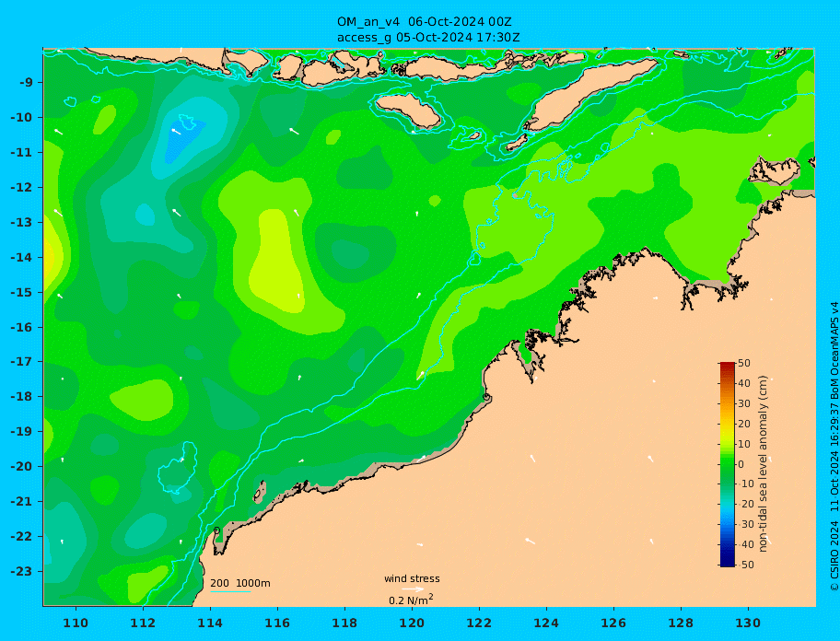Viewport: 840px width, 641px height.
Task: Click longitude axis label '126'
Action: [x=613, y=624]
